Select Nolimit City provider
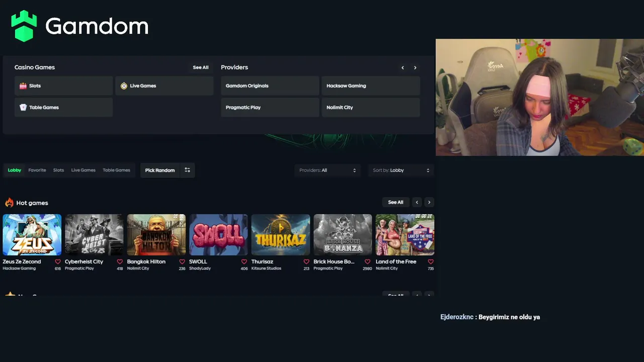The image size is (644, 362). pos(371,108)
